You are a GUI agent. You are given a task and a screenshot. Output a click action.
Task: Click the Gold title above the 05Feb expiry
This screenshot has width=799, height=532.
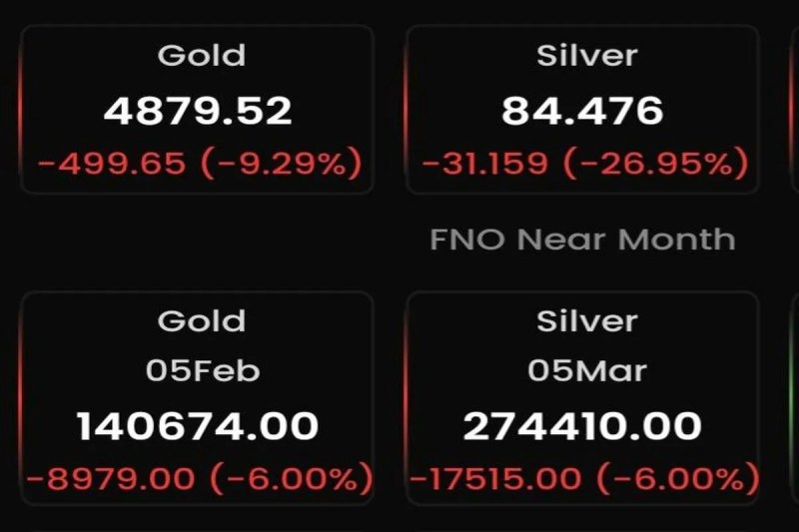201,320
